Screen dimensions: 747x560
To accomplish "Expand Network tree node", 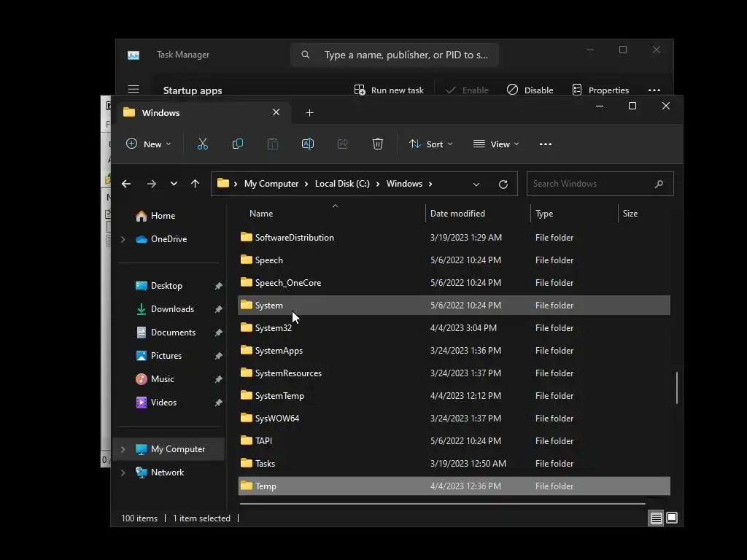I will (123, 472).
